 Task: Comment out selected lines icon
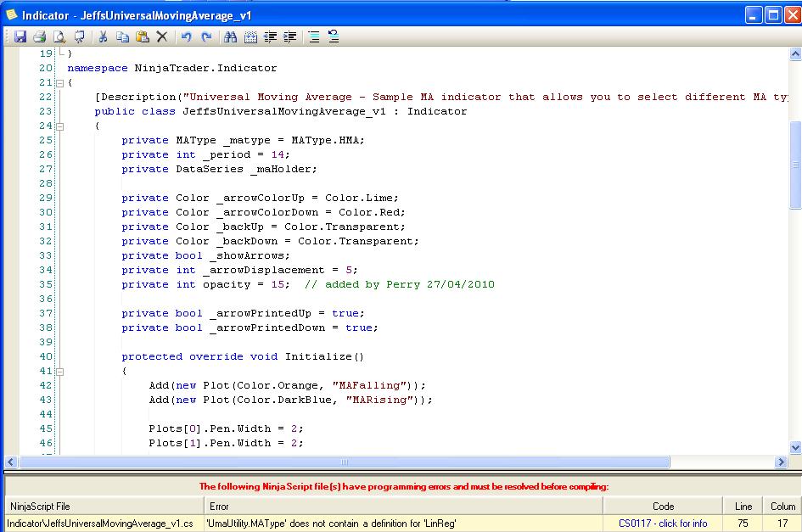(314, 36)
